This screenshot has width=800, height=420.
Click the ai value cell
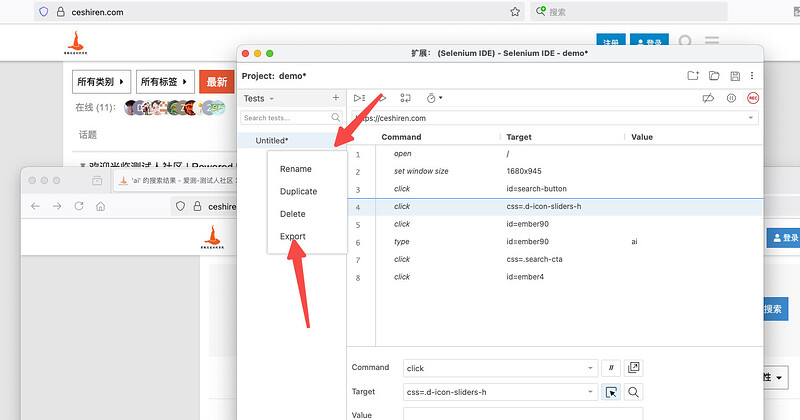tap(634, 241)
